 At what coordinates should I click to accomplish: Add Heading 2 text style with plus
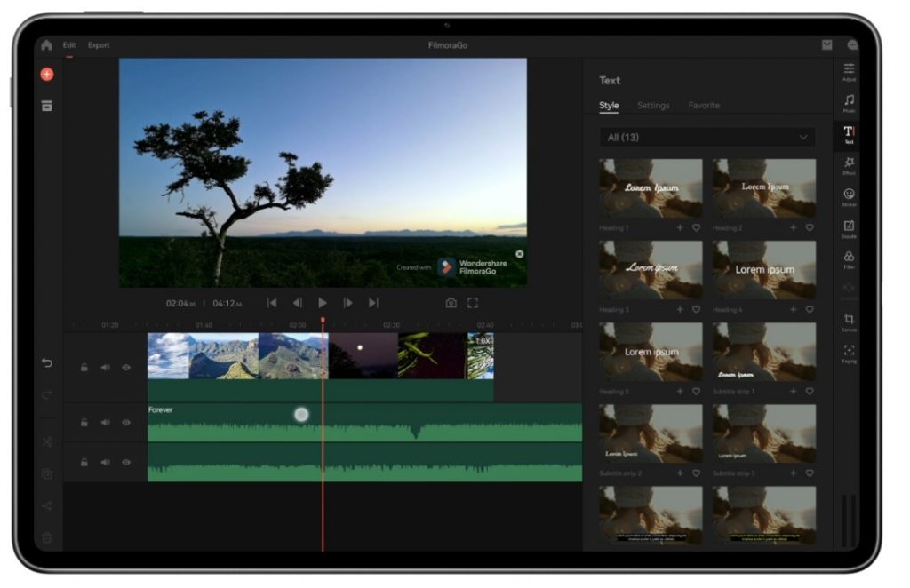point(793,228)
